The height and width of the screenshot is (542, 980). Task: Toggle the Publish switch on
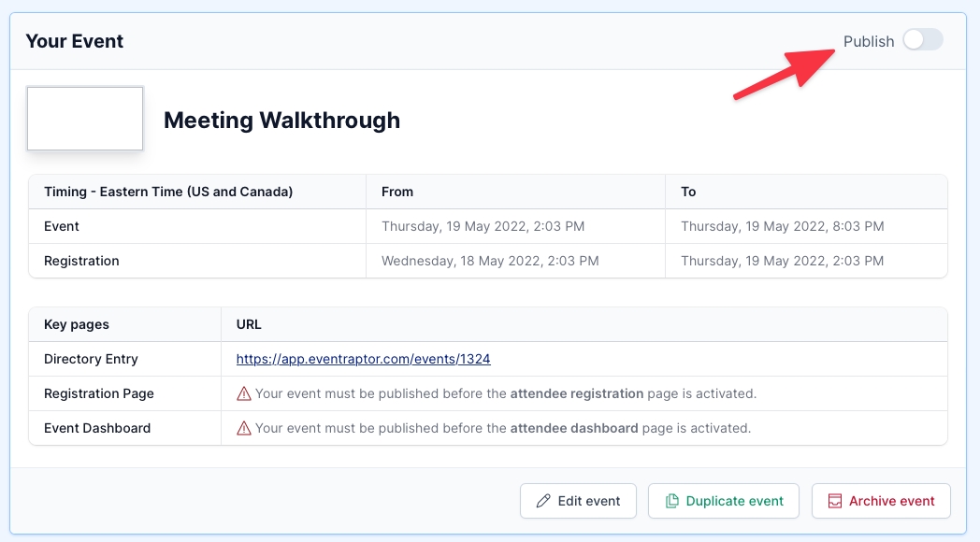[922, 40]
